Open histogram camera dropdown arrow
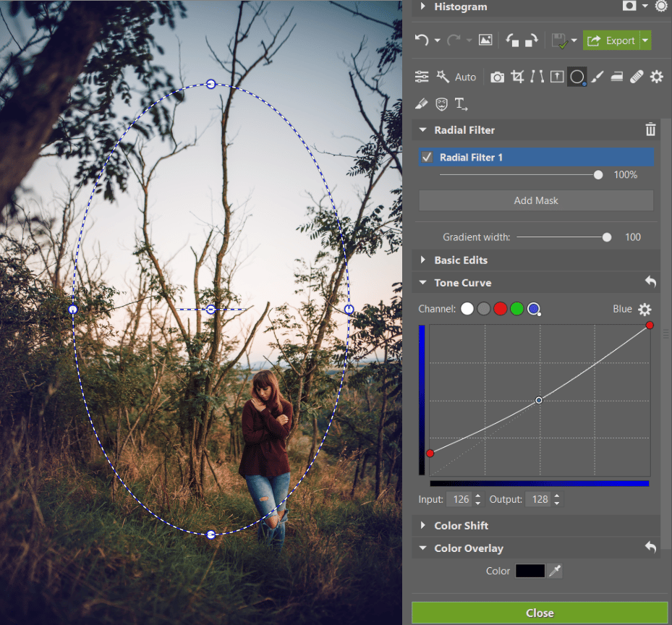This screenshot has height=625, width=672. 645,6
